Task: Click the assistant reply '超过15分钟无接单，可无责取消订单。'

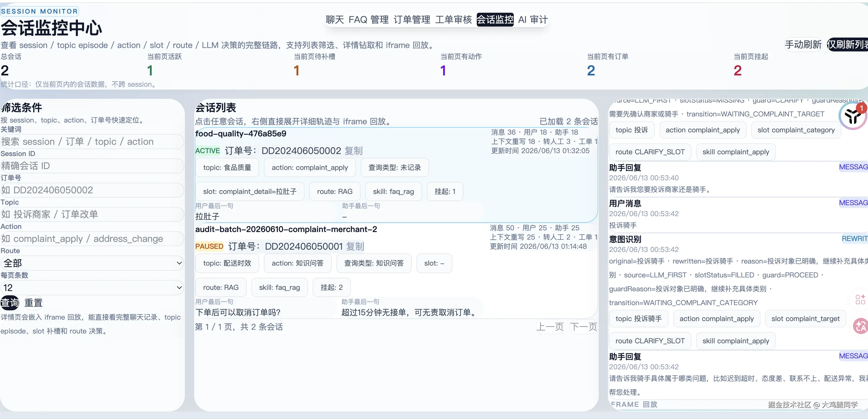Action: [x=410, y=312]
